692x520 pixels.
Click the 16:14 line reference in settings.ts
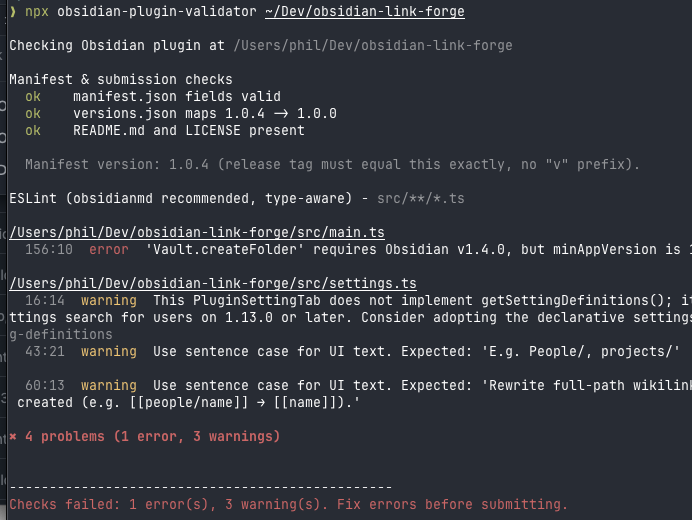45,300
